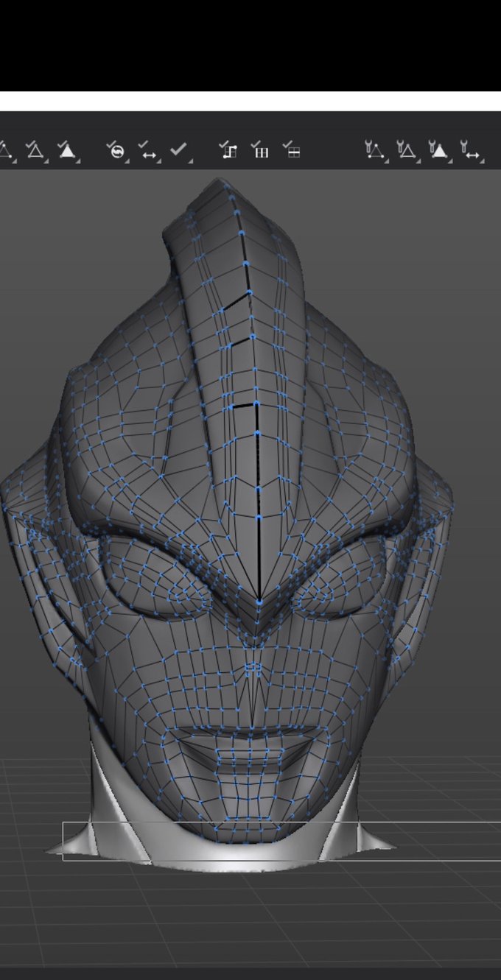Open the wrench filled-triangle face tool
This screenshot has width=501, height=980.
(438, 150)
